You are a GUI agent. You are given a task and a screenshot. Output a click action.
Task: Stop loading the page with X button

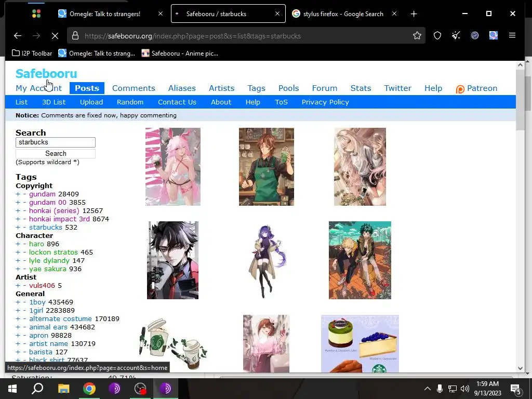pyautogui.click(x=55, y=36)
